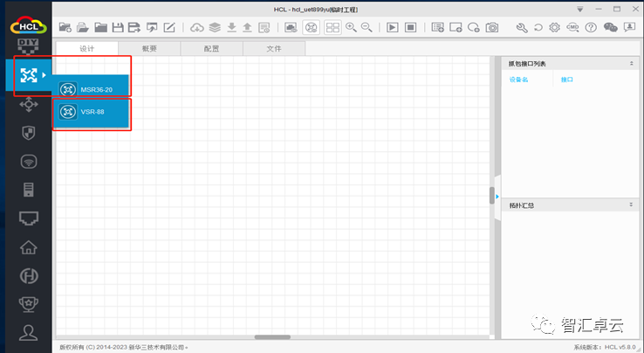
Task: Open an existing project file
Action: 83,28
